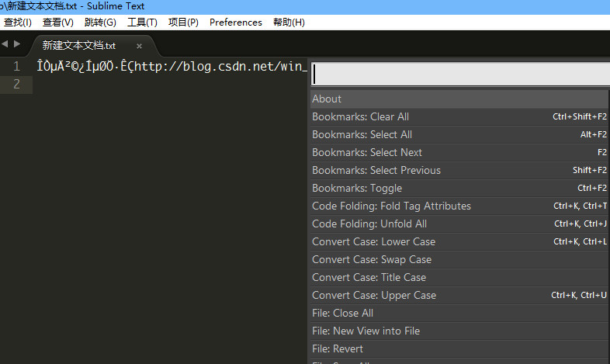Click the tab navigate back arrow
This screenshot has height=364, width=610.
click(5, 44)
